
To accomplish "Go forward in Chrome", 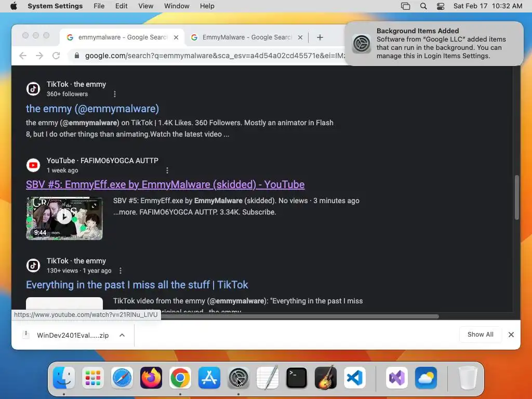I will coord(39,56).
